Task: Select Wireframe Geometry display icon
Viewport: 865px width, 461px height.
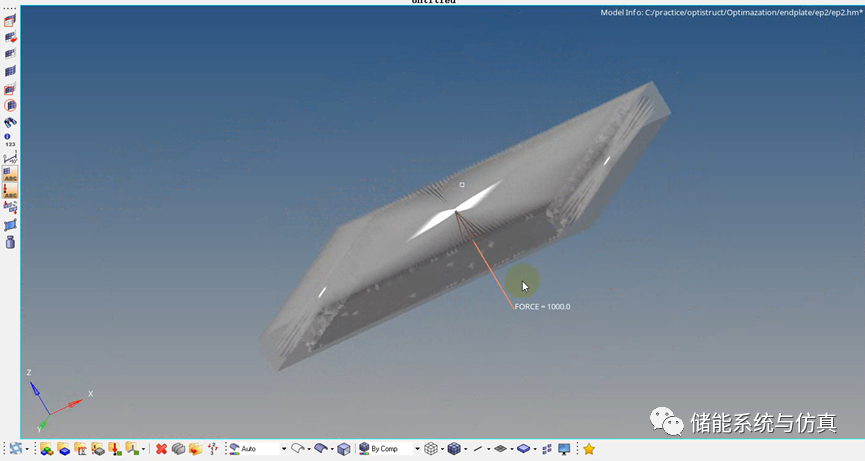Action: 297,449
